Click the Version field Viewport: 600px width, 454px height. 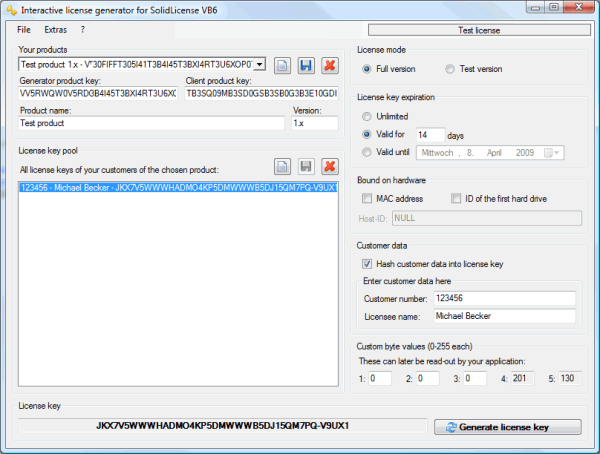point(315,123)
